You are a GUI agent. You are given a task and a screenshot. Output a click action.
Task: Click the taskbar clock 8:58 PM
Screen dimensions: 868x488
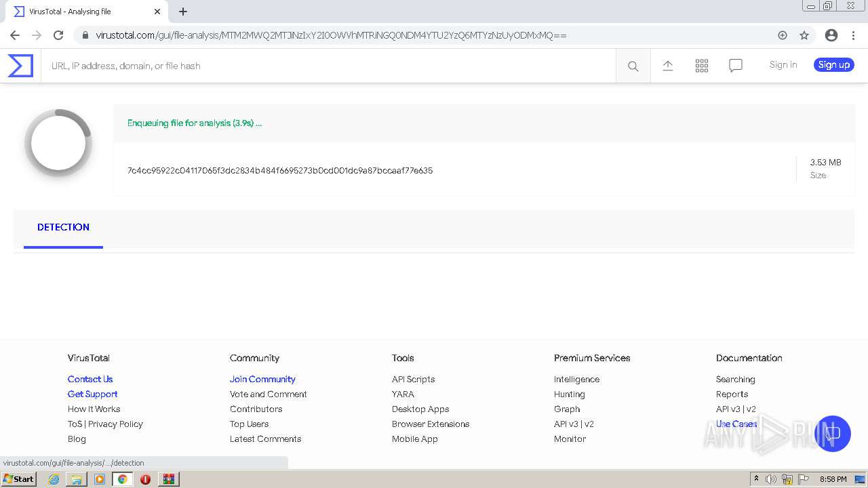[x=833, y=479]
